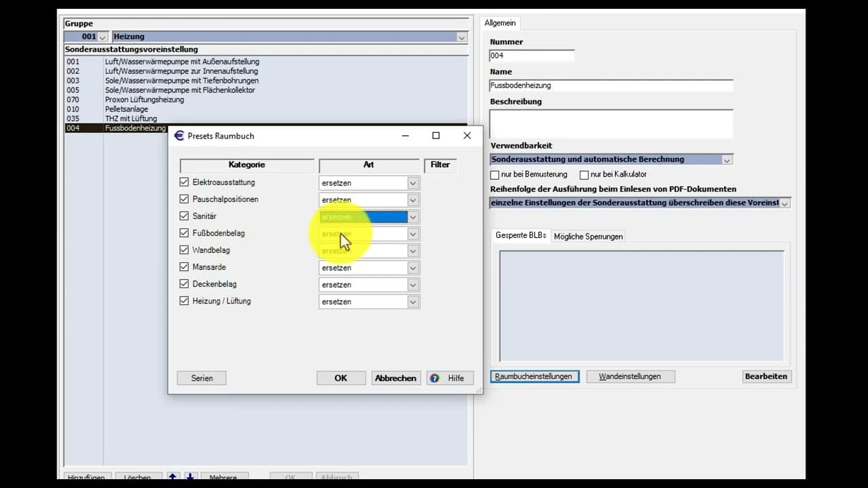Maximize the Presets Raumbuch dialog

tap(436, 136)
